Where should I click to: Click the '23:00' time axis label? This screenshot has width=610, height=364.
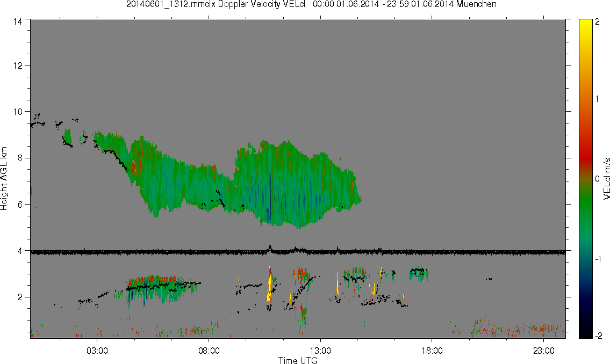click(544, 351)
